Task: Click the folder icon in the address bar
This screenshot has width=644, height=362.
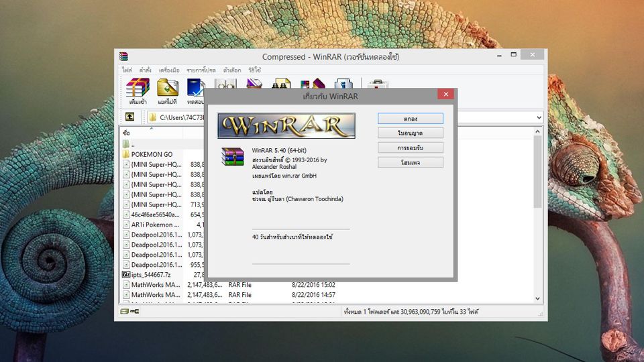Action: [153, 117]
